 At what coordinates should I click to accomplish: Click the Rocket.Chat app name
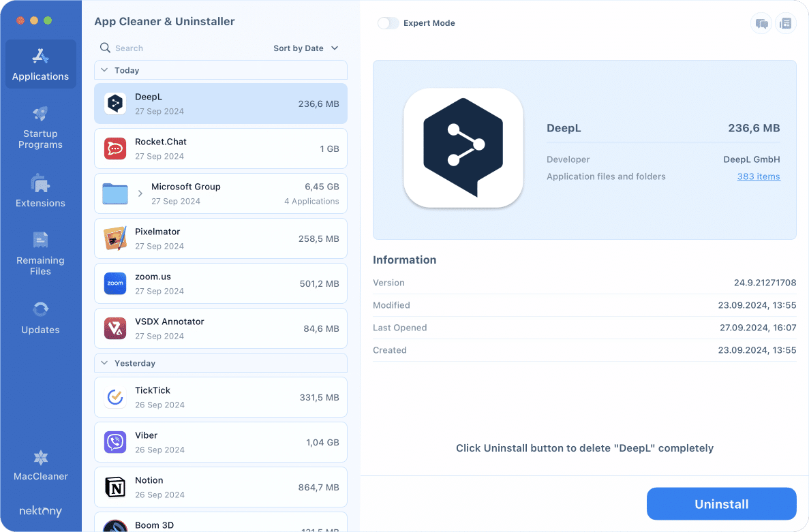pos(161,142)
